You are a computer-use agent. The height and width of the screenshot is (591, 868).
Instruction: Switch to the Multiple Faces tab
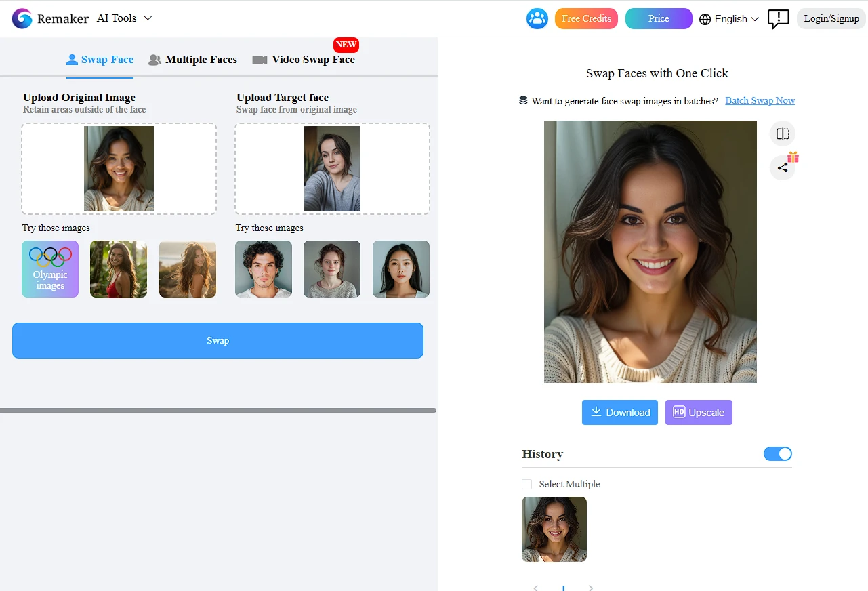tap(193, 60)
